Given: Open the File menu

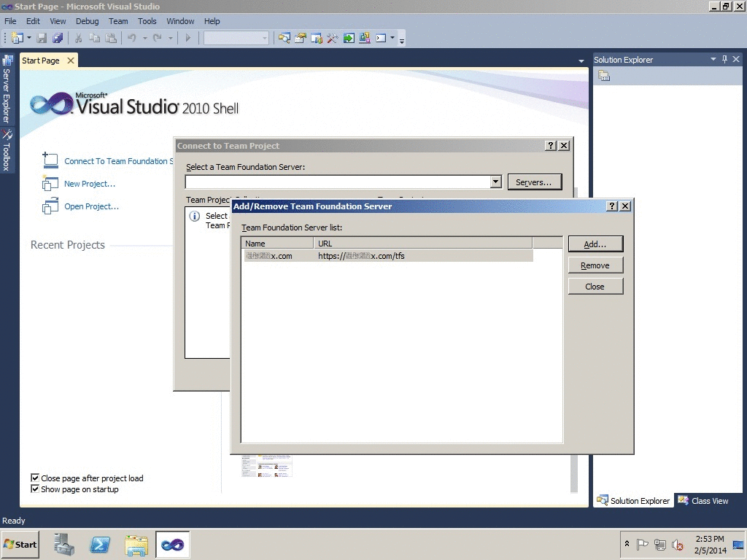Looking at the screenshot, I should 10,21.
